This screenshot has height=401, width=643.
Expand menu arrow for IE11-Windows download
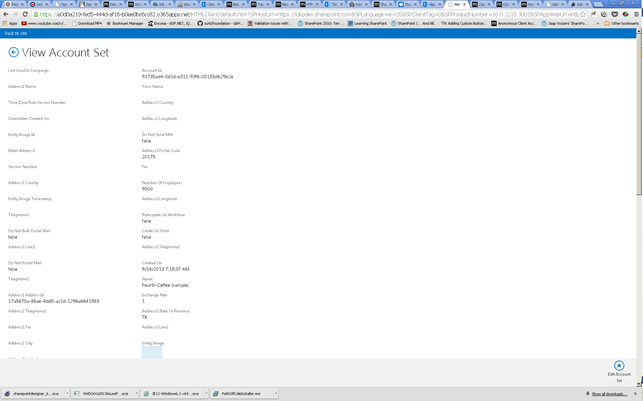click(206, 394)
